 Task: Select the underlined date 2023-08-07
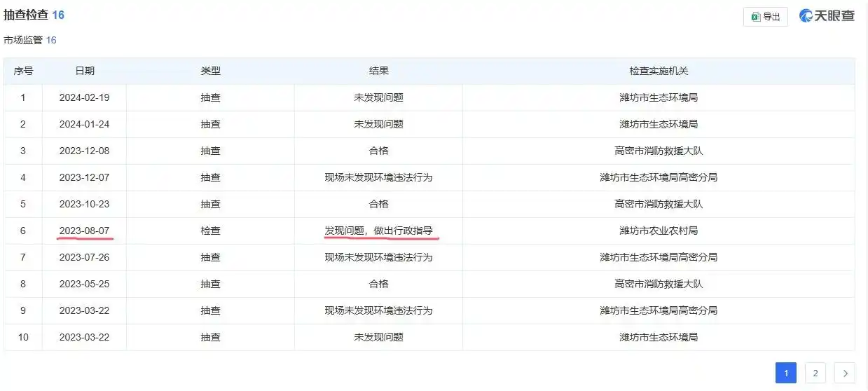(x=85, y=231)
